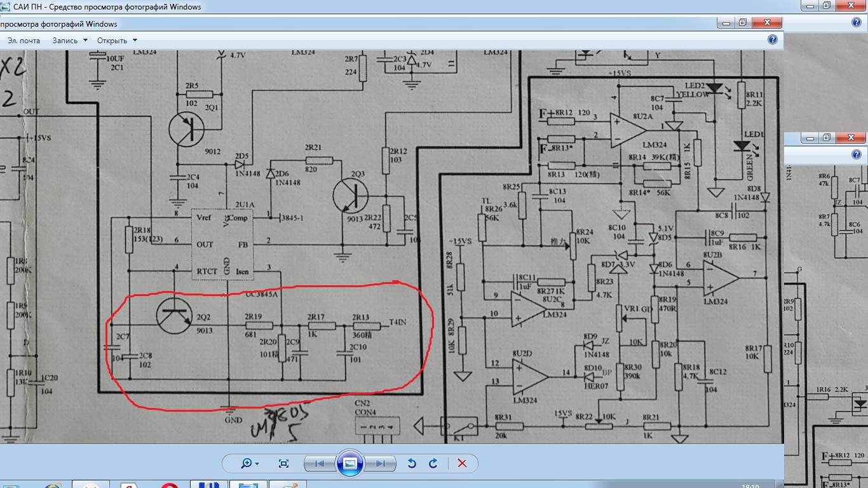The width and height of the screenshot is (868, 488).
Task: Close the front photo viewer window
Action: pos(768,22)
